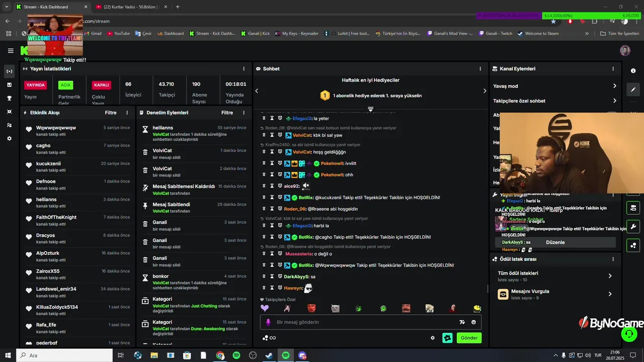Open Etkinlik Akışı Filtre dropdown

tap(111, 113)
